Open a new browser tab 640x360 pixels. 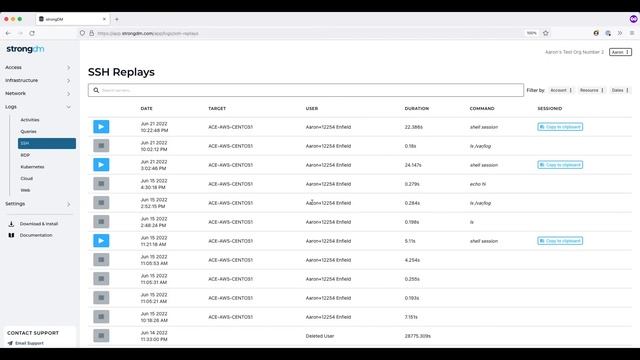117,19
